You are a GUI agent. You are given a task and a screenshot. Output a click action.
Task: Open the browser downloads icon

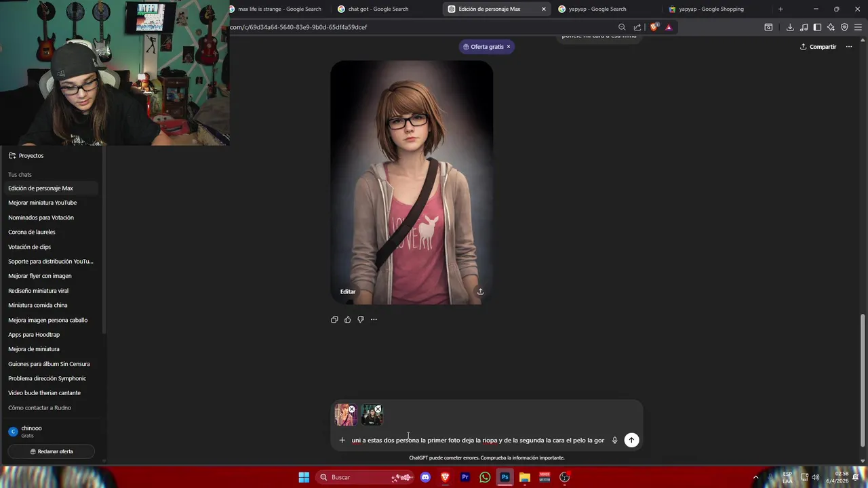790,27
